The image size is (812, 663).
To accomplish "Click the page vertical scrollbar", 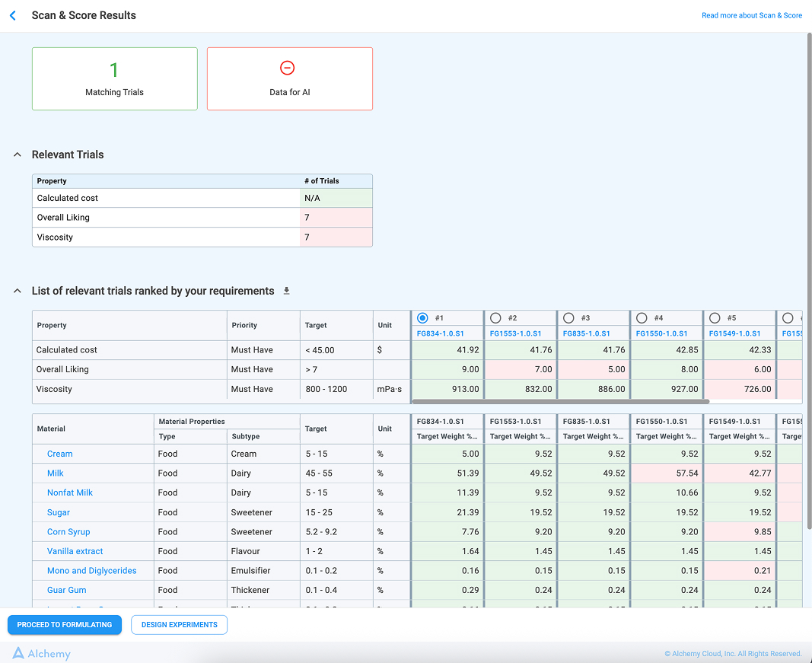I will pyautogui.click(x=809, y=281).
